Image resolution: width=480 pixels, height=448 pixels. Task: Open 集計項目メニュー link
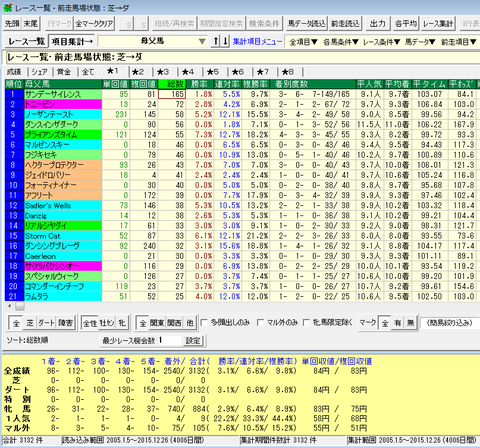pos(257,42)
